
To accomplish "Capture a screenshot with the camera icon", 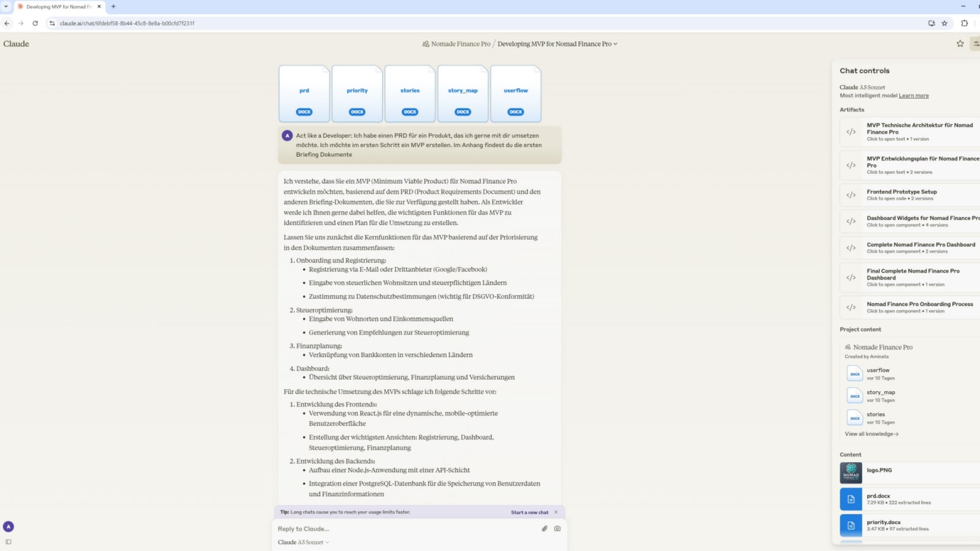I will pos(557,528).
